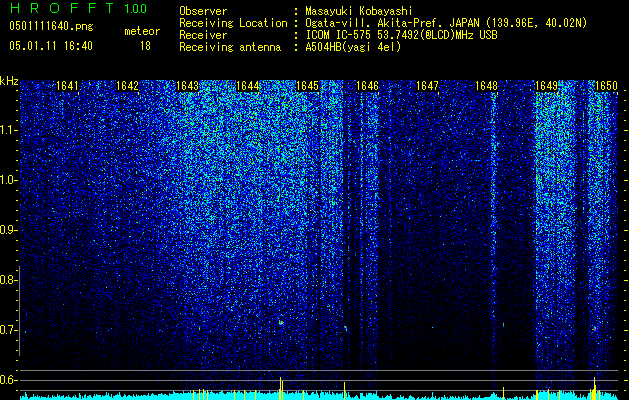Click the Observer label

pyautogui.click(x=203, y=11)
